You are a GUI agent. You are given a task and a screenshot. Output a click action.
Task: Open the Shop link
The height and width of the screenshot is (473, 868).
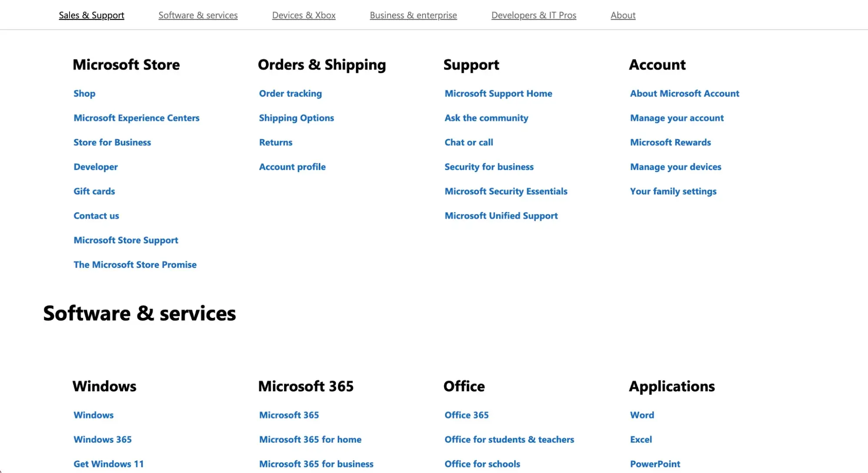click(x=84, y=93)
